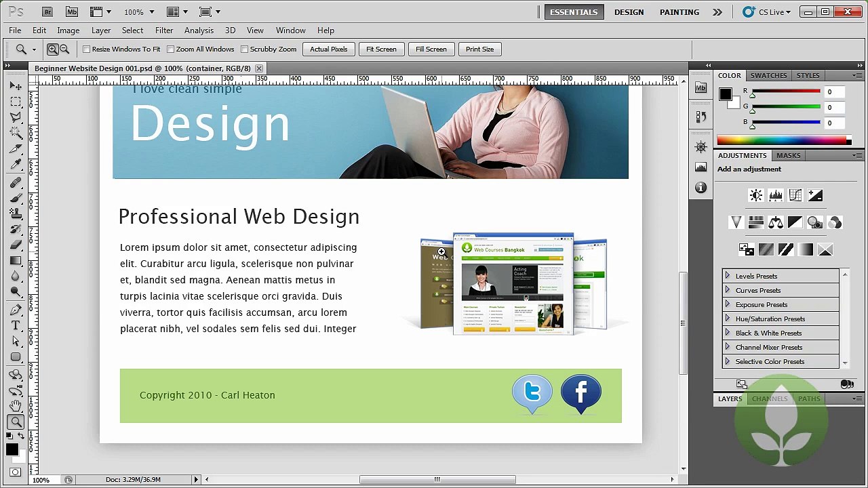Select the Magic Wand tool

pyautogui.click(x=16, y=133)
